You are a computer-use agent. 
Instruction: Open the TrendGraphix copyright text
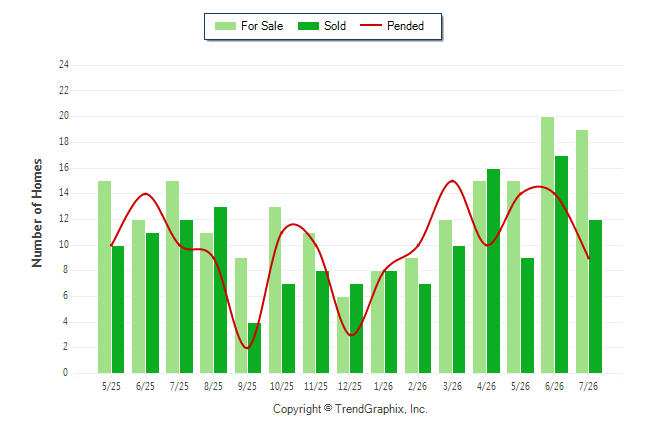point(350,409)
